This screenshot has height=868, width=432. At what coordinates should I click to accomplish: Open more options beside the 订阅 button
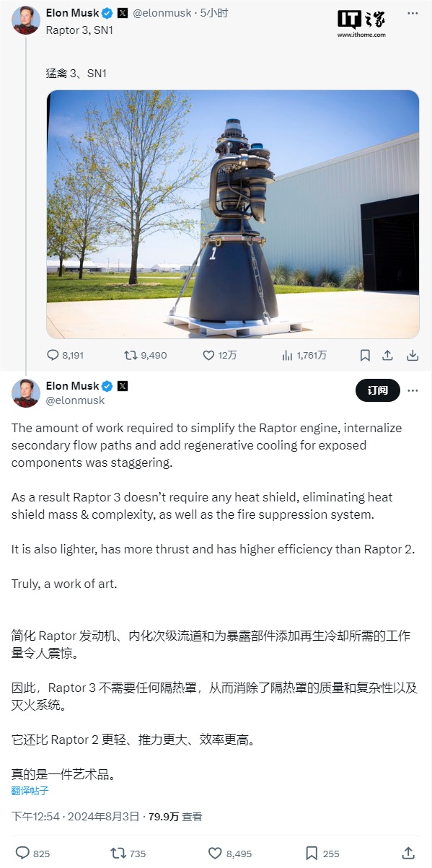tap(413, 390)
